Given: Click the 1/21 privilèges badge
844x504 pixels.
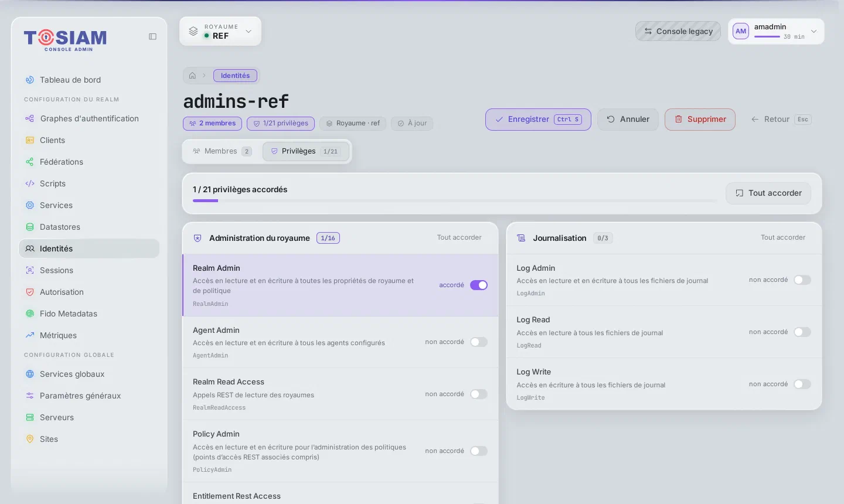Looking at the screenshot, I should [x=281, y=124].
